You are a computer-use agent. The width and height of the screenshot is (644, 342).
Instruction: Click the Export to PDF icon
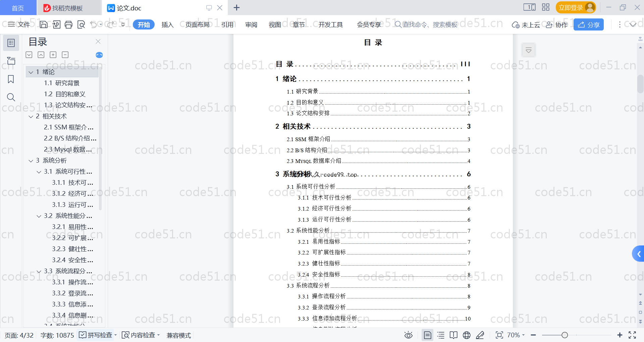[56, 24]
